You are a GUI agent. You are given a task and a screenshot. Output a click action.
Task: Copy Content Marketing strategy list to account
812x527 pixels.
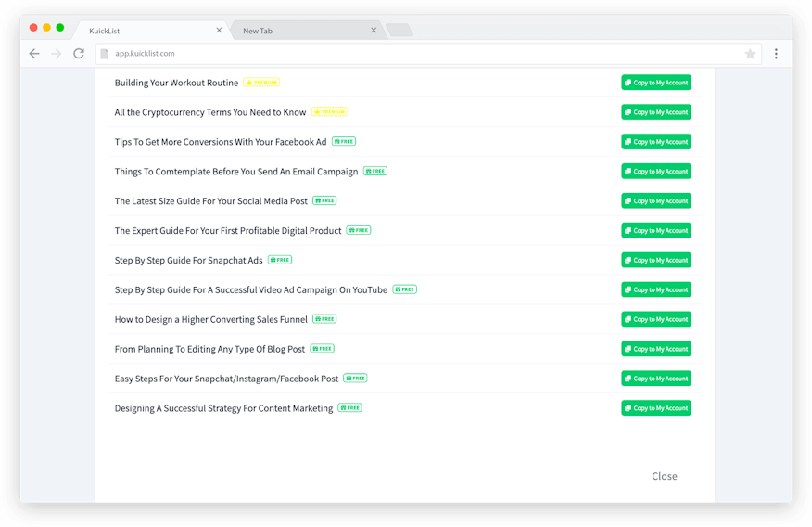point(655,408)
